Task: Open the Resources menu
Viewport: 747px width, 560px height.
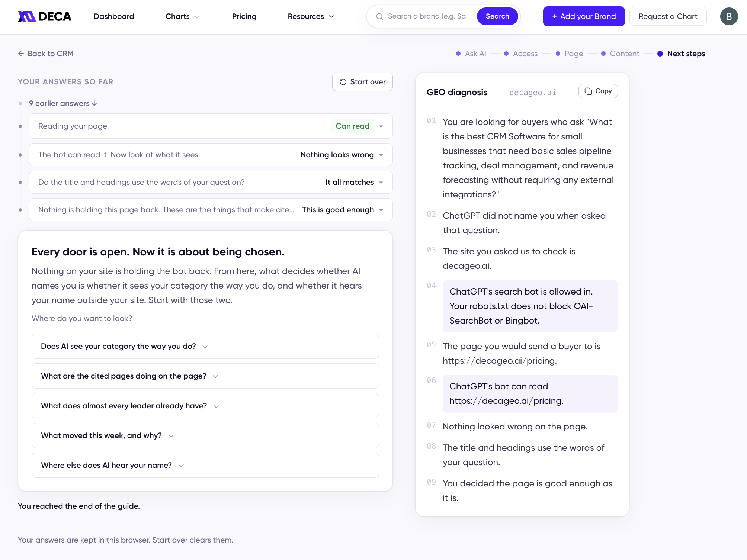Action: pyautogui.click(x=311, y=16)
